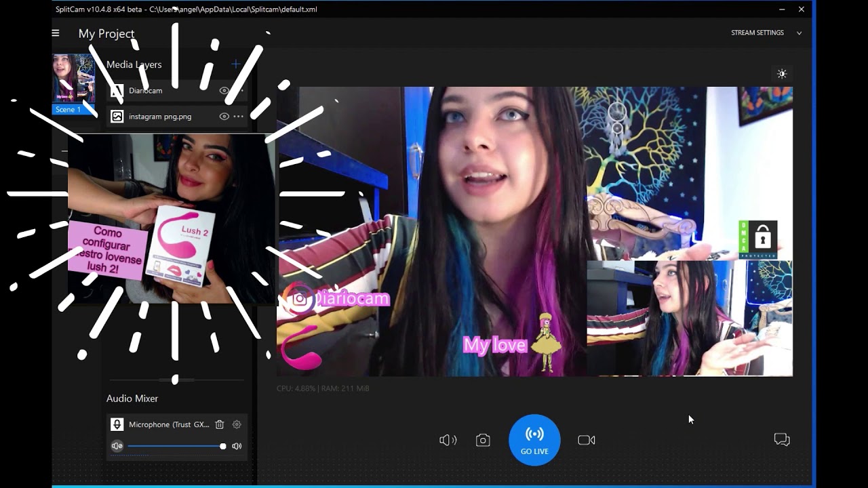Select the Diariocam text layer
The width and height of the screenshot is (868, 488).
pos(146,91)
